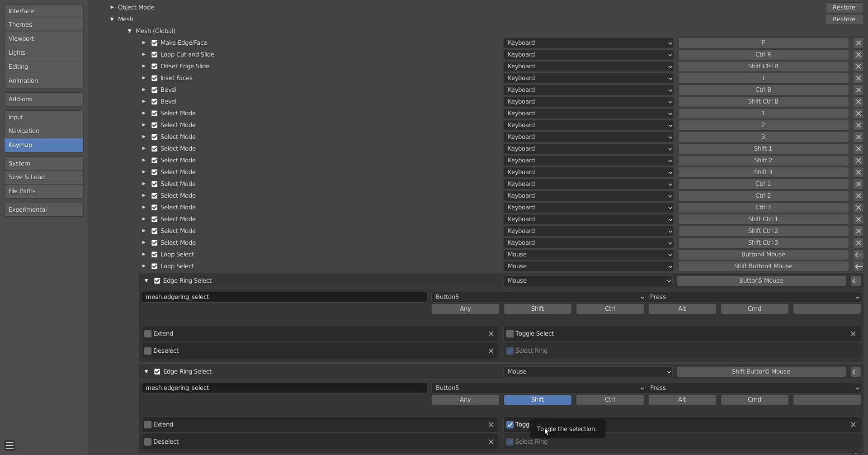Remove the Select Mode item bound to Ctrl 1

858,184
